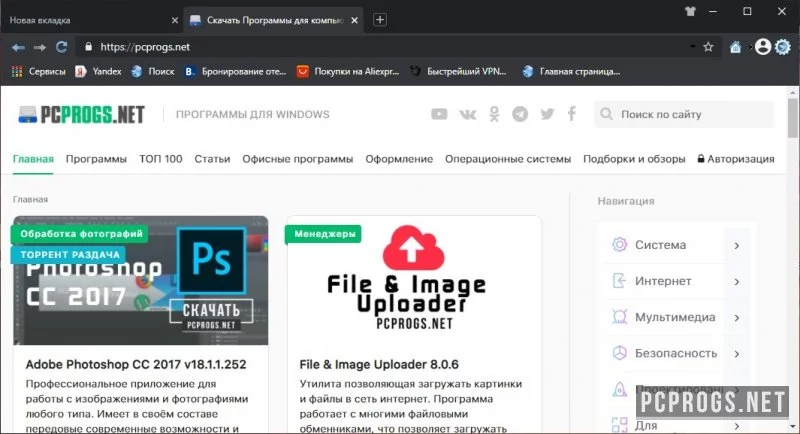Focus the 'Поиск по сайту' search field
The width and height of the screenshot is (800, 434).
point(684,114)
